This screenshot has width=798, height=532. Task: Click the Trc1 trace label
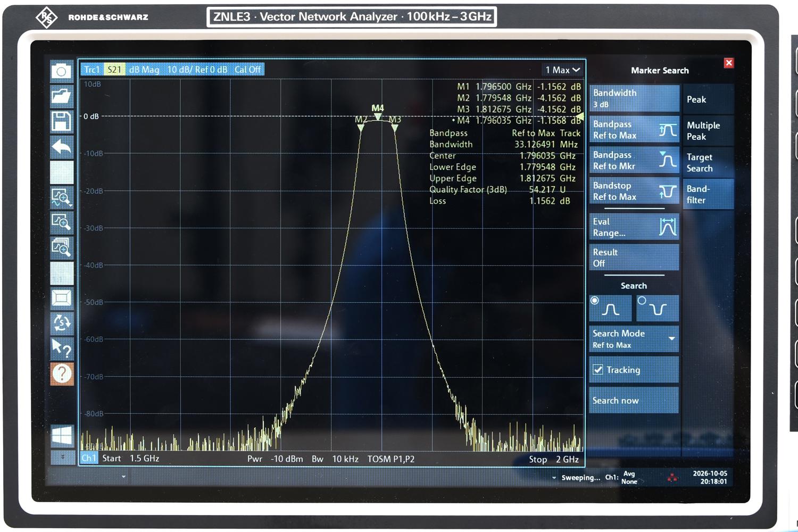pos(92,70)
